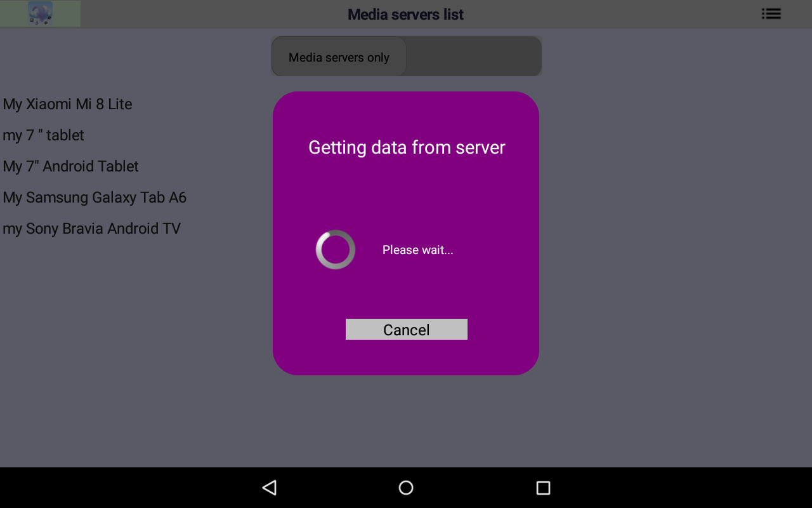Viewport: 812px width, 508px height.
Task: Choose My 7" Android Tablet server
Action: click(70, 166)
